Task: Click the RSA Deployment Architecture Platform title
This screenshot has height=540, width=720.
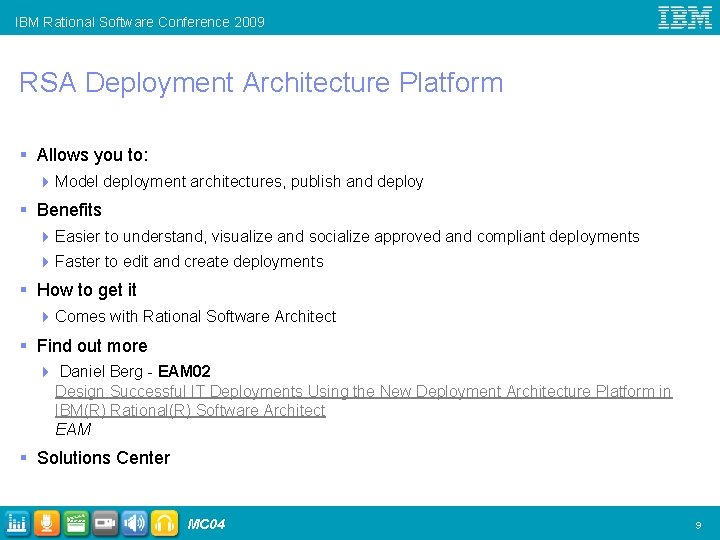Action: tap(261, 83)
